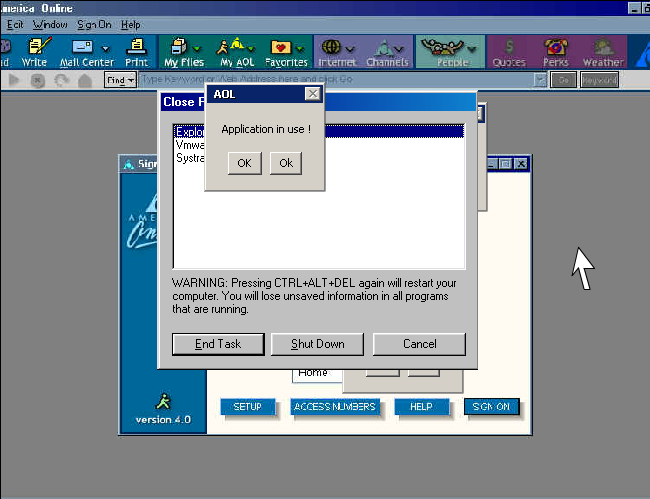Image resolution: width=650 pixels, height=499 pixels.
Task: Close the Sign On window
Action: (521, 164)
